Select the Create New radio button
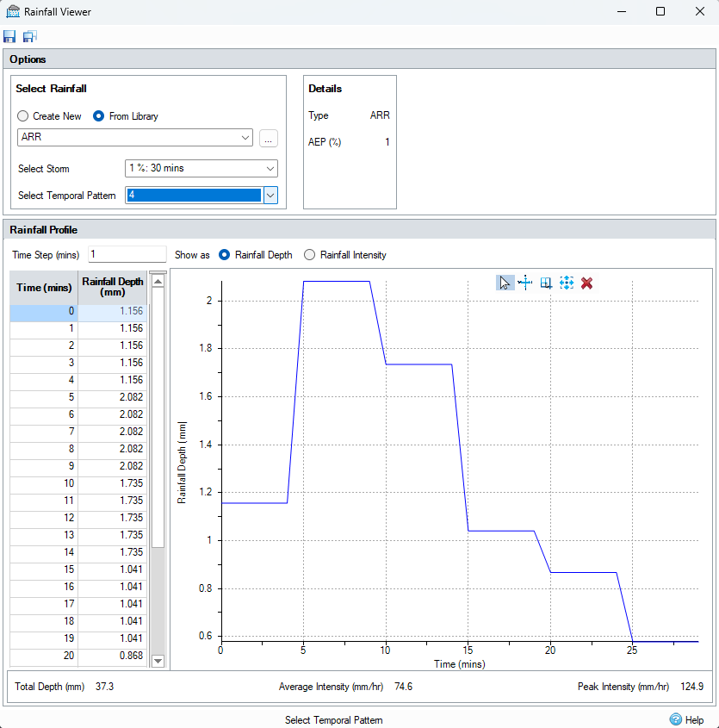This screenshot has height=728, width=719. [x=23, y=116]
